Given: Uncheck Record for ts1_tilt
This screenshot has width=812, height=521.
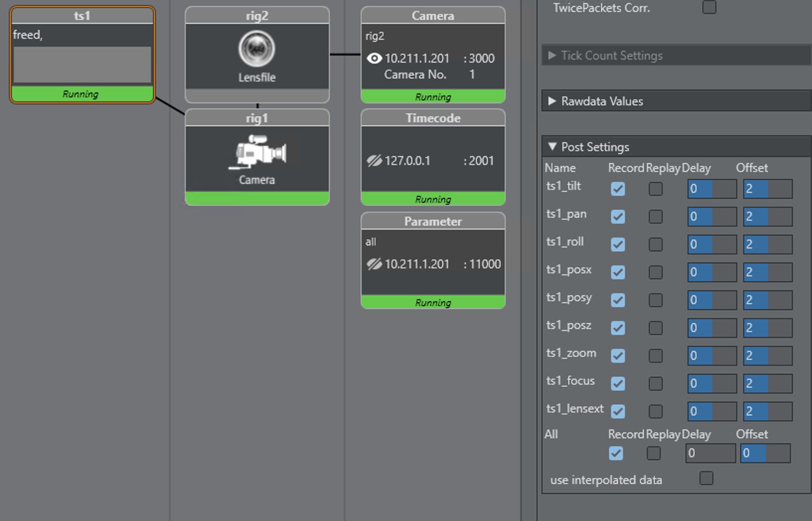Looking at the screenshot, I should pyautogui.click(x=618, y=189).
